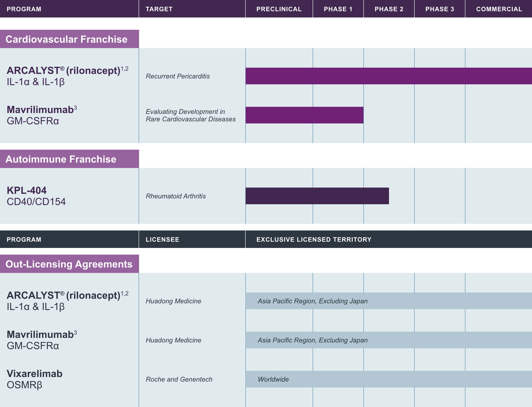Click Mavrilimumab in the Cardiovascular Franchise
Image resolution: width=532 pixels, height=407 pixels.
tap(42, 110)
